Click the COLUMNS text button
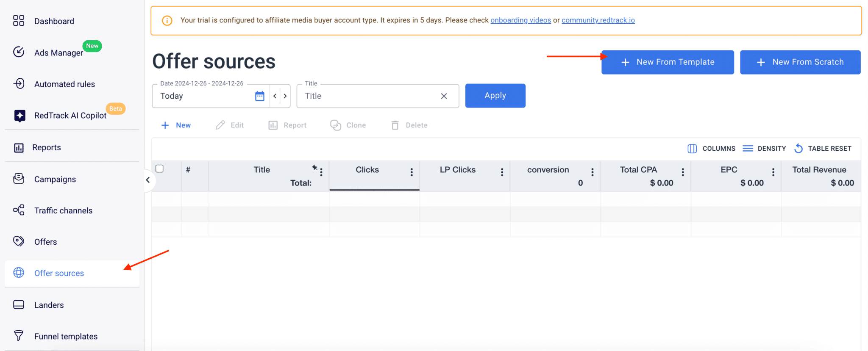The height and width of the screenshot is (351, 868). (x=719, y=149)
